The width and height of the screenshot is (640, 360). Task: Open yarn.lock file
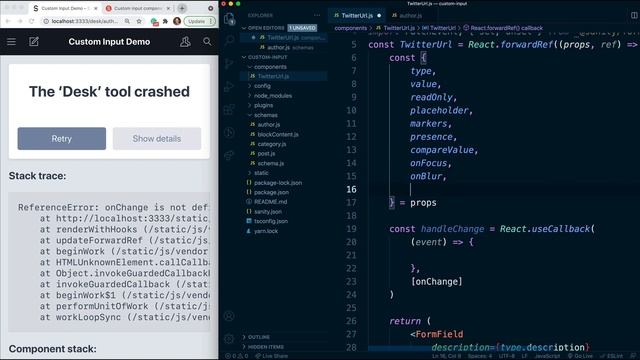(x=266, y=231)
